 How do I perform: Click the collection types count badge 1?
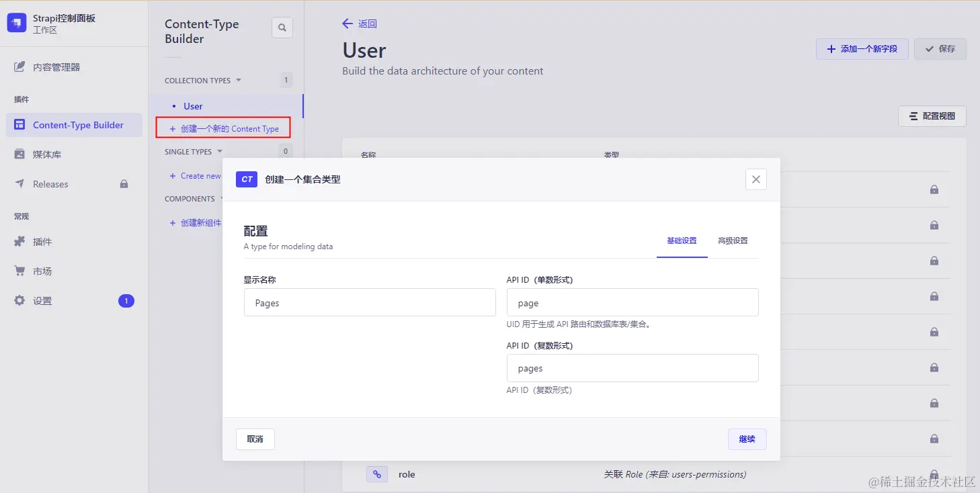286,80
